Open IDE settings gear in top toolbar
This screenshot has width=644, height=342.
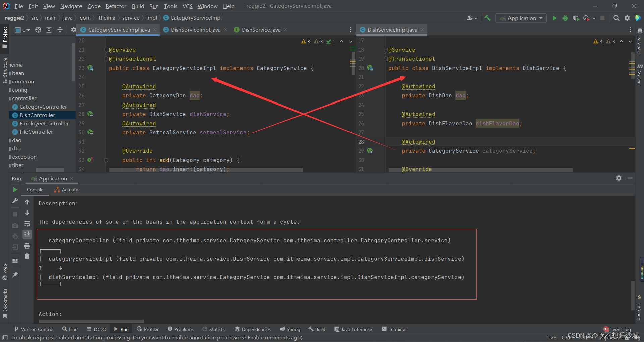627,18
